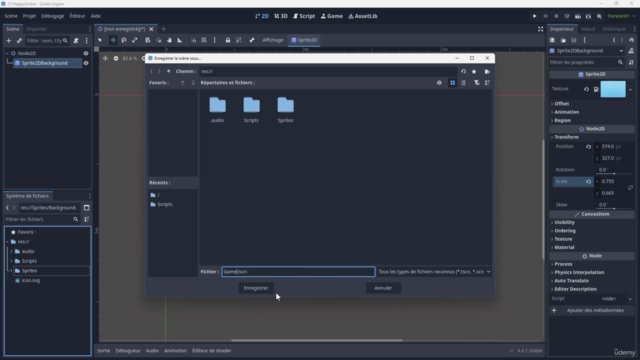This screenshot has height=360, width=640.
Task: Open the Importer tab
Action: 36,29
